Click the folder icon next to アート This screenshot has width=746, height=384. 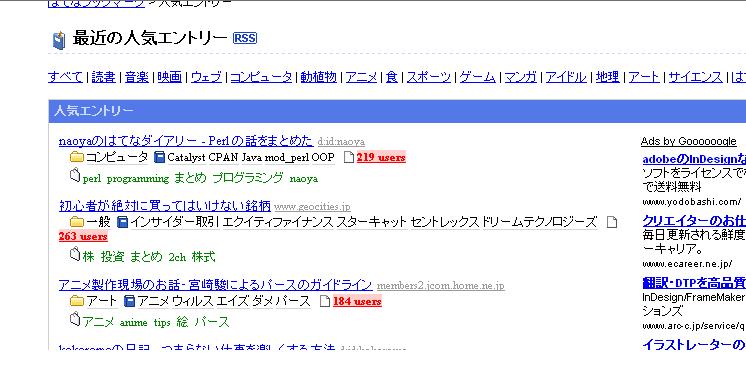coord(77,301)
